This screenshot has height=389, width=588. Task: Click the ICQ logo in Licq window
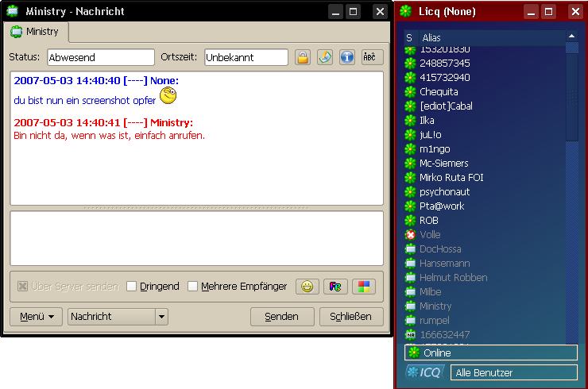(425, 372)
